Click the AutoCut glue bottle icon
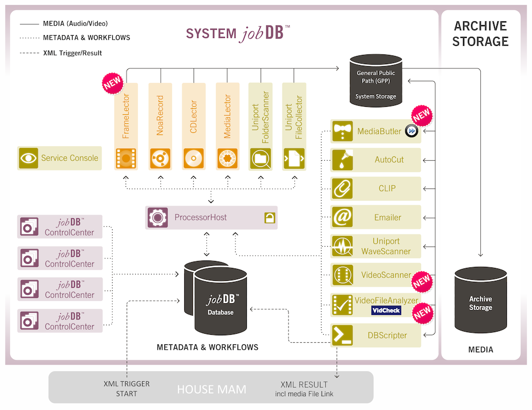The height and width of the screenshot is (410, 532). point(342,160)
